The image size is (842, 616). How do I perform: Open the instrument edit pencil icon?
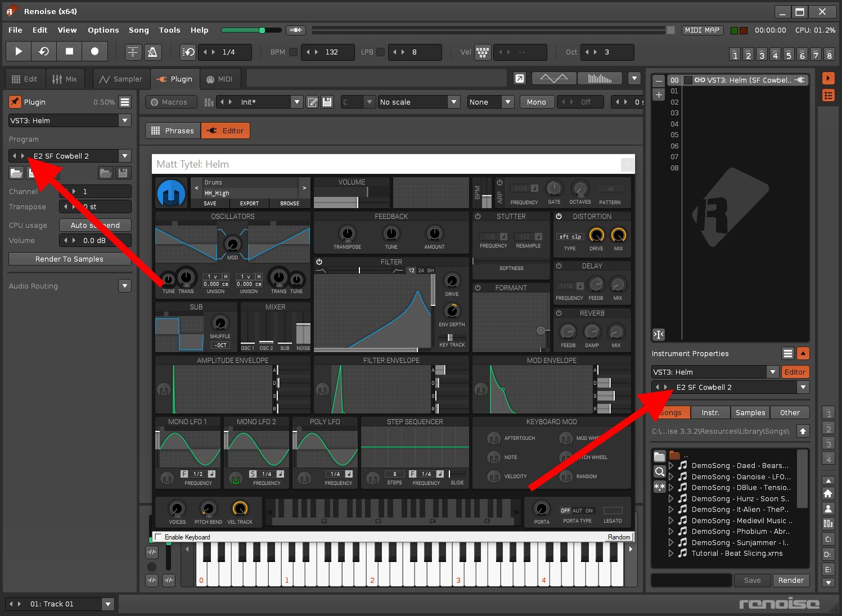[313, 102]
